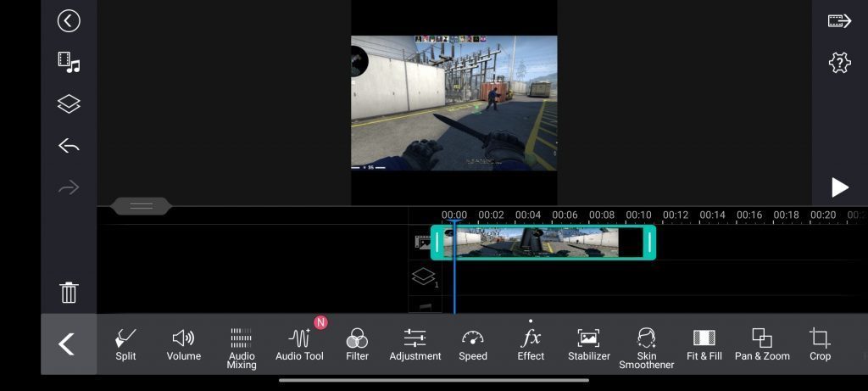Open the fx Effect tool
The height and width of the screenshot is (391, 868).
pyautogui.click(x=531, y=344)
